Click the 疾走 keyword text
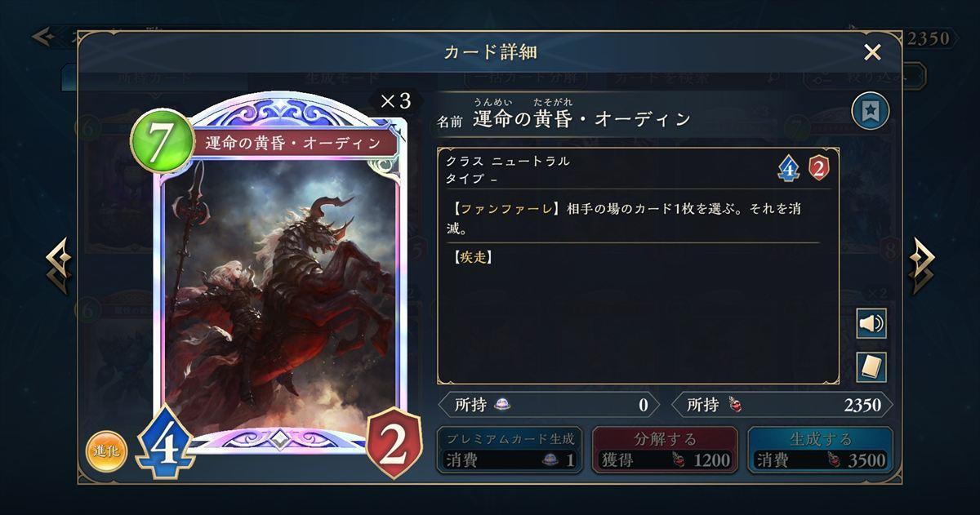Viewport: 980px width, 515px height. click(471, 258)
